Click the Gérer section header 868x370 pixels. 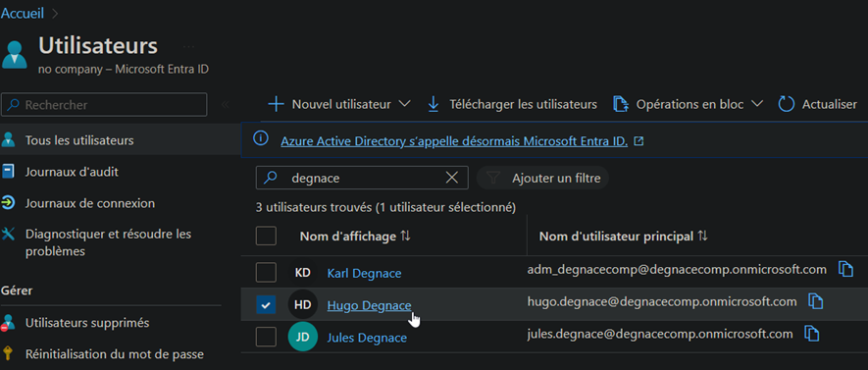click(x=17, y=291)
